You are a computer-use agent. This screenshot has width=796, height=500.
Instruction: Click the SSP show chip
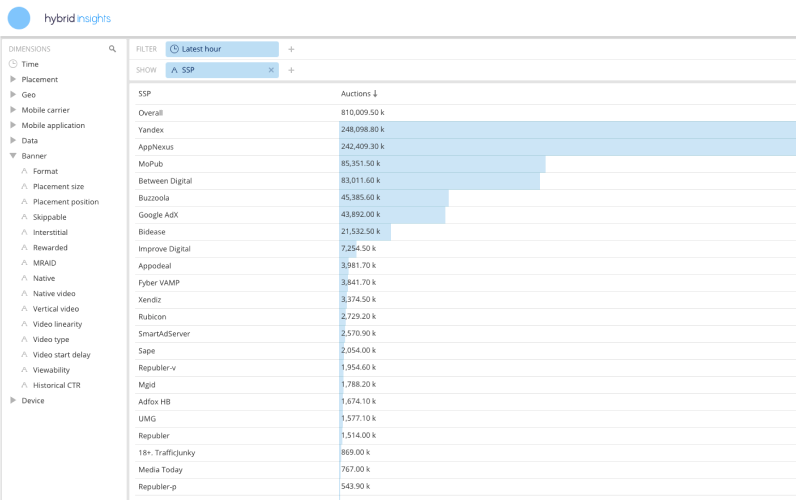tap(222, 70)
